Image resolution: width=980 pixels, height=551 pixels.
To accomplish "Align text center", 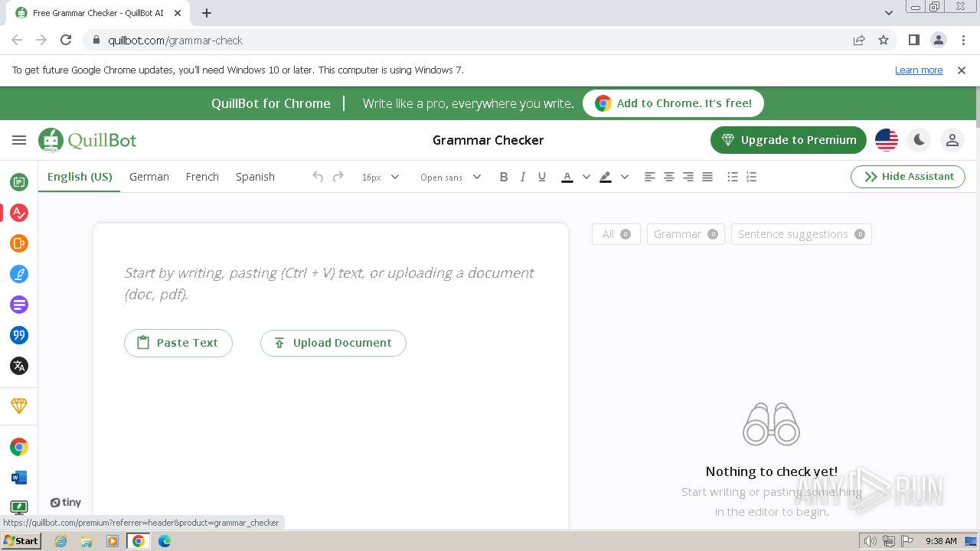I will pyautogui.click(x=669, y=177).
